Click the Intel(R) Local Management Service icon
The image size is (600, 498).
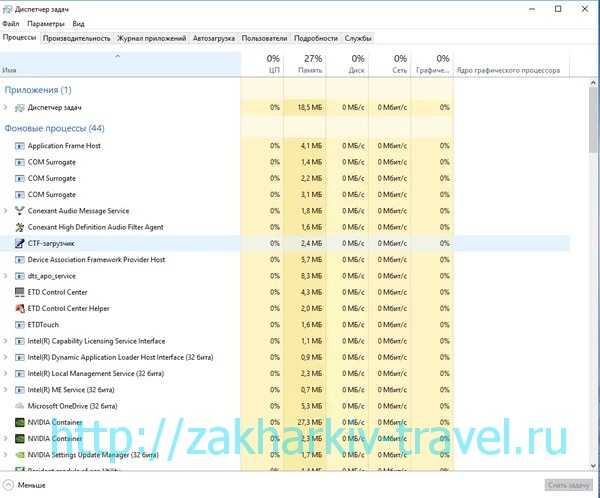point(20,374)
